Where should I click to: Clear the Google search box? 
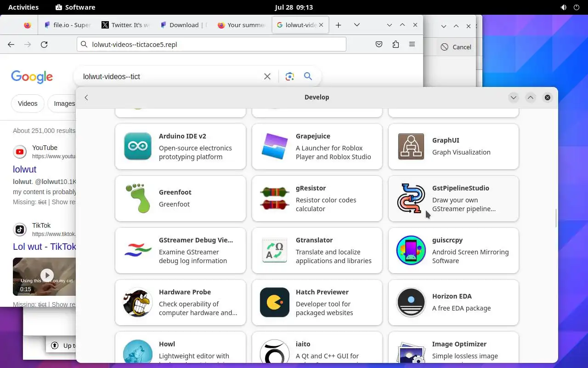[267, 76]
